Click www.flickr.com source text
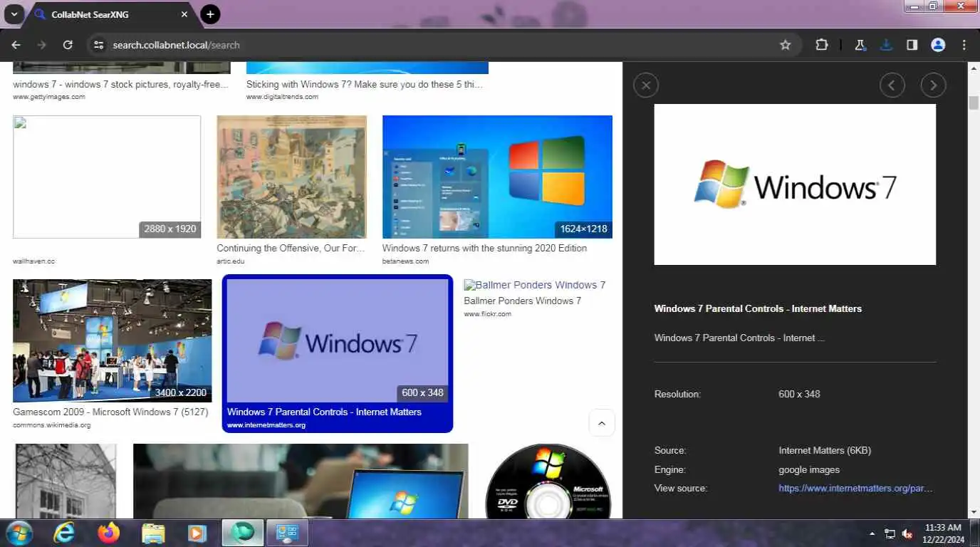The image size is (980, 547). coord(487,314)
